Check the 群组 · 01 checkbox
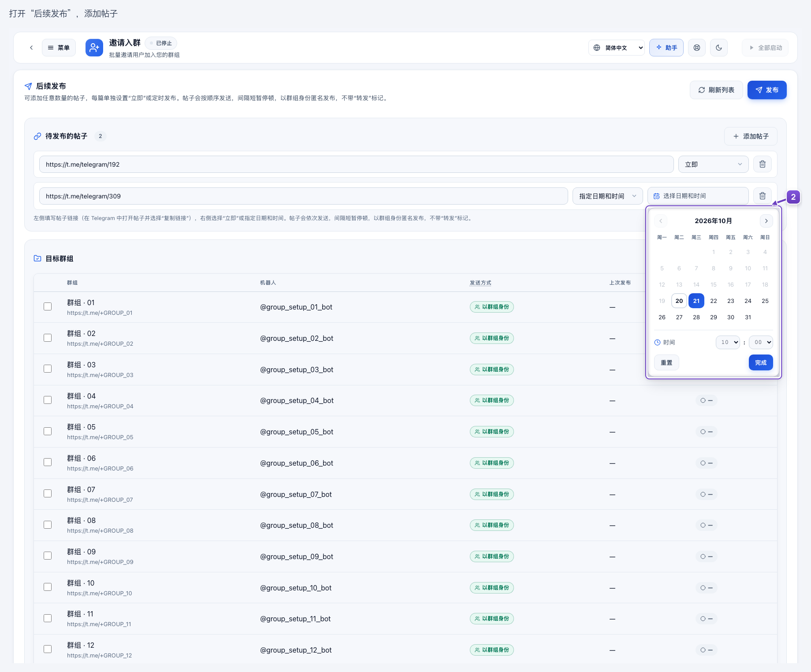811x672 pixels. (x=48, y=306)
